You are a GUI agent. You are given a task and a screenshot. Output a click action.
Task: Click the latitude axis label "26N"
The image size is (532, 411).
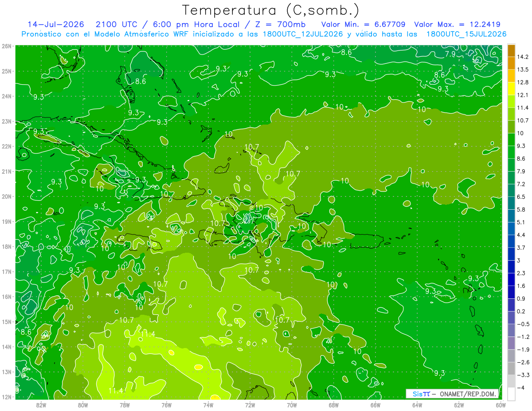[x=7, y=46]
